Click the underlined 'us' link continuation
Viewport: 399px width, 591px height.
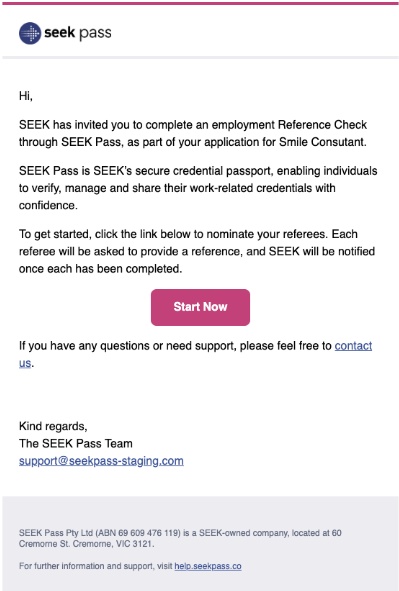[25, 363]
